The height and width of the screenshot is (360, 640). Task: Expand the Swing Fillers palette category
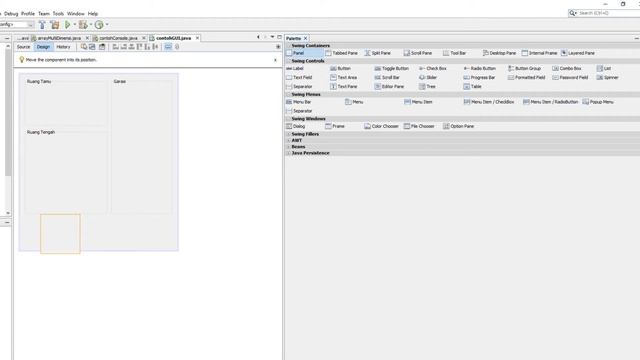(x=288, y=134)
